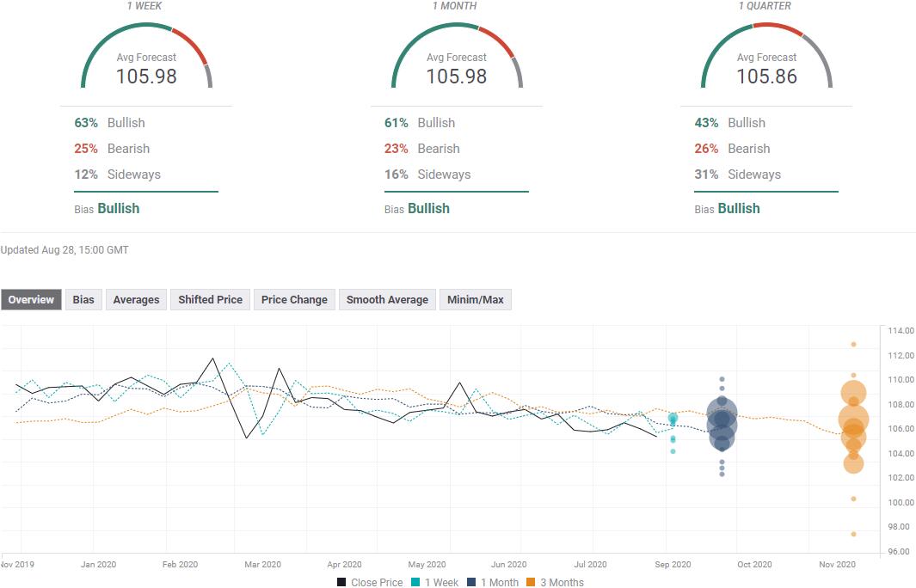Click the 1 Week forecast gauge
916x588 pixels.
pos(146,56)
